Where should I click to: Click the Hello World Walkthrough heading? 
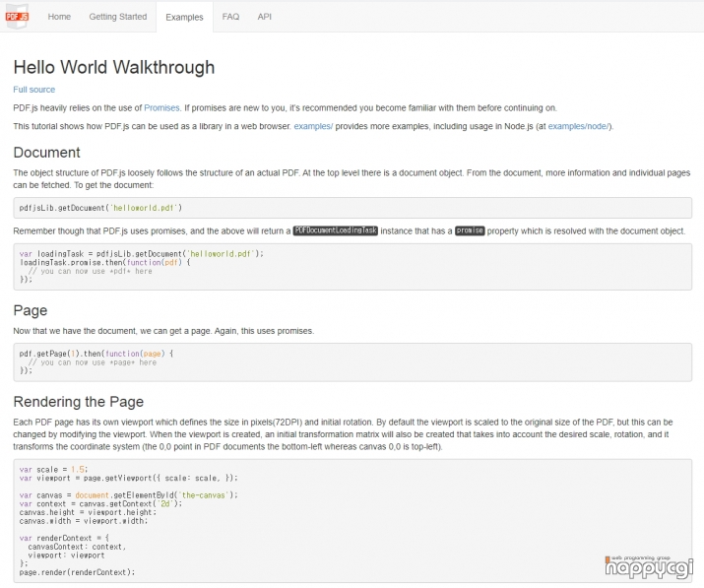tap(114, 67)
